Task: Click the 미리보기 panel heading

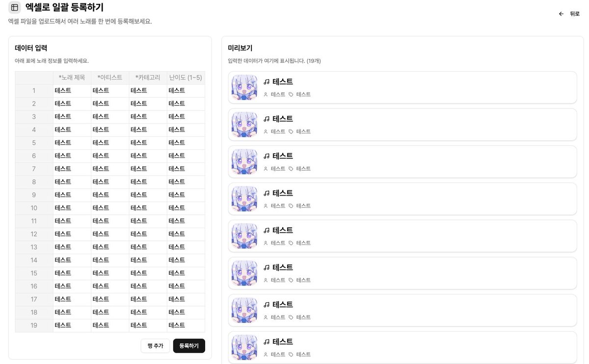Action: (x=240, y=48)
